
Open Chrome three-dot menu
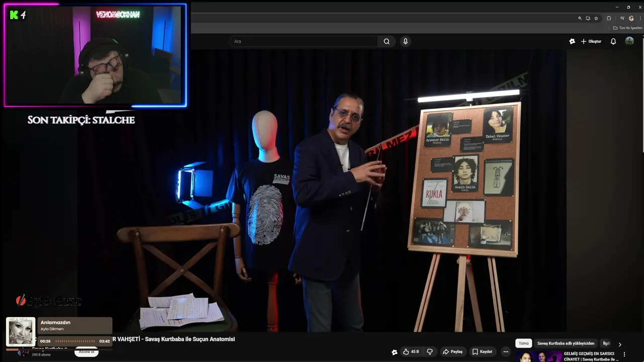[x=640, y=18]
